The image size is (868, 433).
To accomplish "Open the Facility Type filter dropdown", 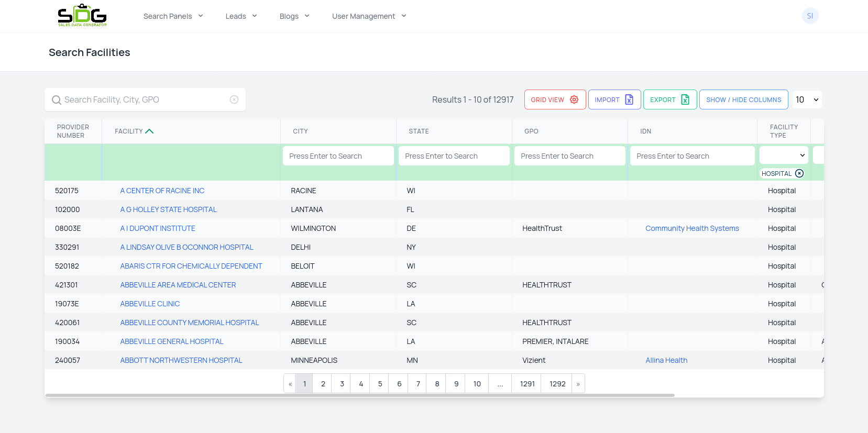I will coord(784,156).
